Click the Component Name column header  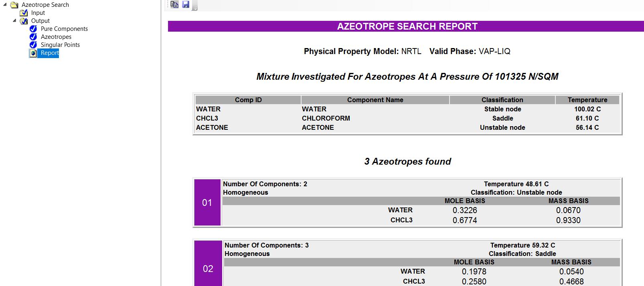375,100
